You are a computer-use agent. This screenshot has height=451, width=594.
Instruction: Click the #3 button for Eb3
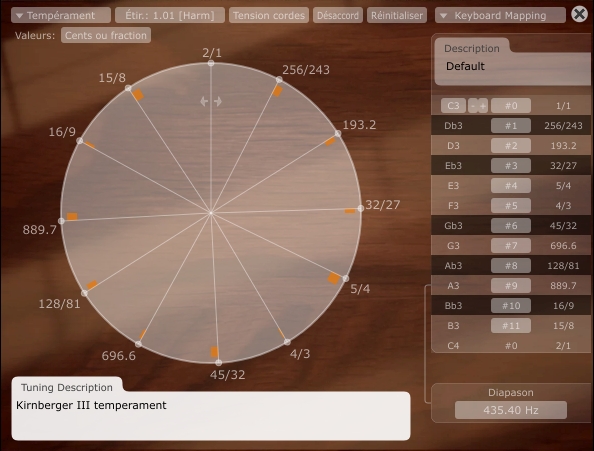point(511,165)
